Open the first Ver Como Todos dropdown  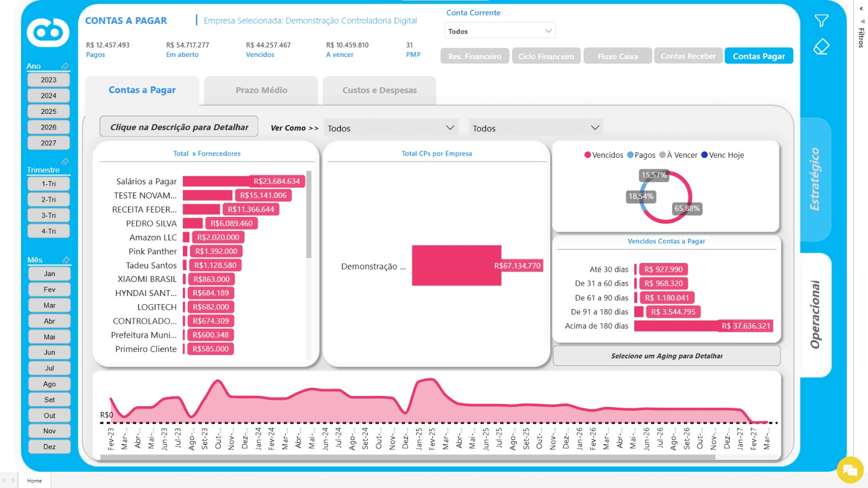391,128
